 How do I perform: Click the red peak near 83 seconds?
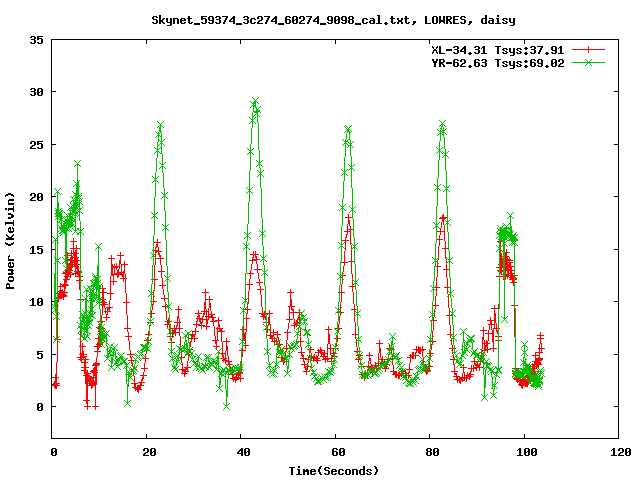[x=443, y=218]
